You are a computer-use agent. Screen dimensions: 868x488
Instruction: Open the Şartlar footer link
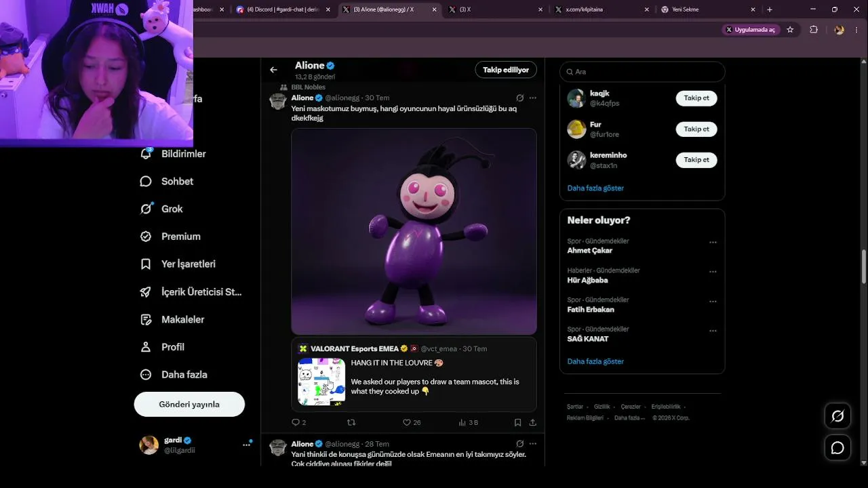click(575, 407)
